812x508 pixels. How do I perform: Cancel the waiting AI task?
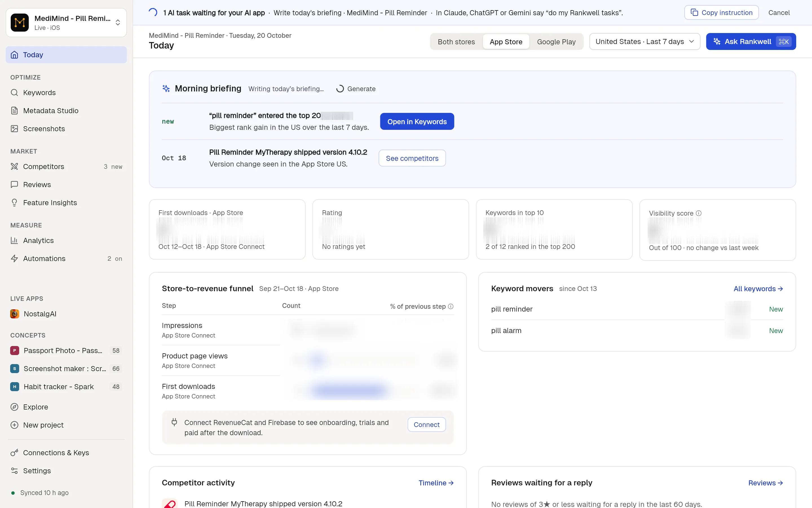click(x=779, y=13)
